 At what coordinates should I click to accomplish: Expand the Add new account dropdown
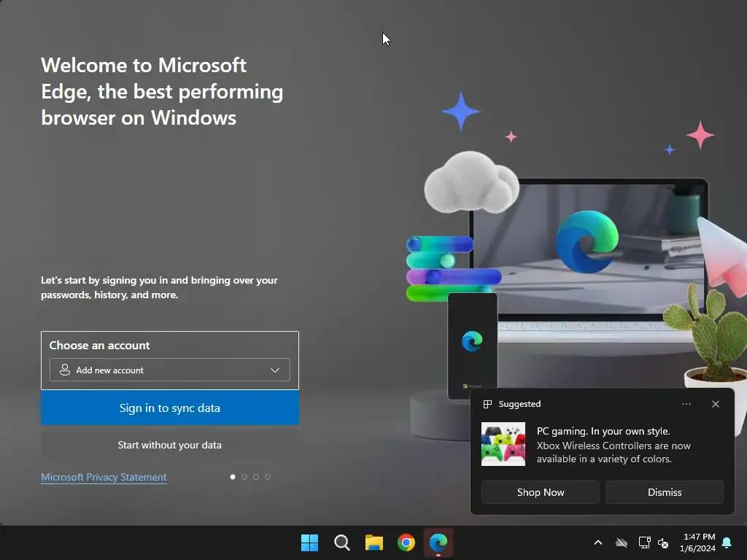[169, 370]
